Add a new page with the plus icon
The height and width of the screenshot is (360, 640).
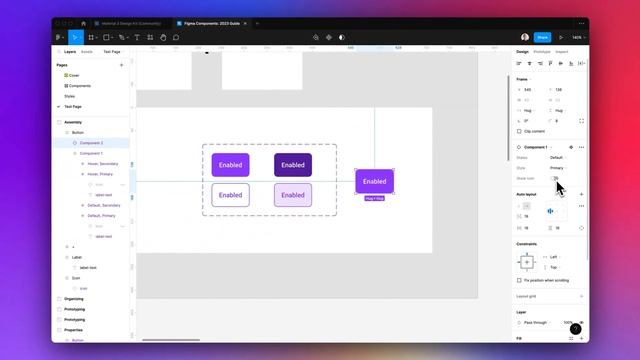coord(121,65)
